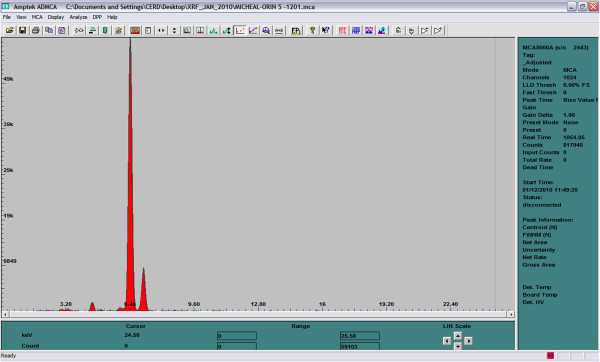Viewport: 600px width, 362px height.
Task: Open the Analyze menu
Action: pyautogui.click(x=78, y=17)
